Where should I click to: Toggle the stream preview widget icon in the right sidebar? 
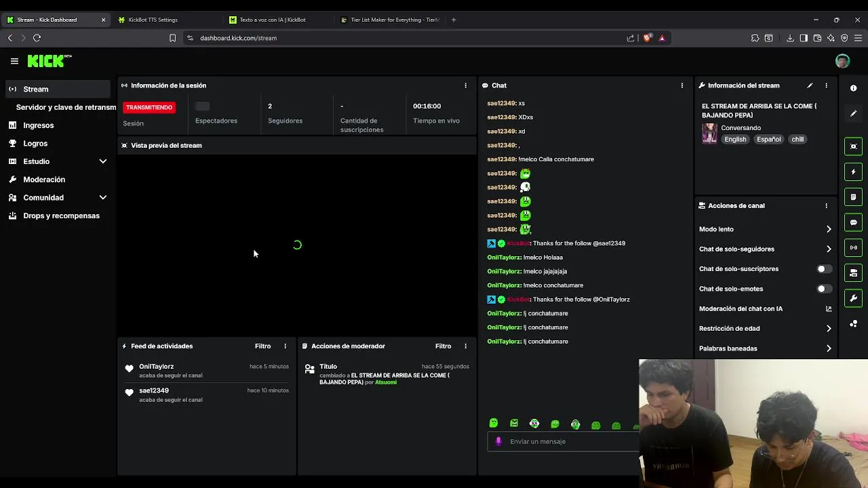(x=853, y=146)
